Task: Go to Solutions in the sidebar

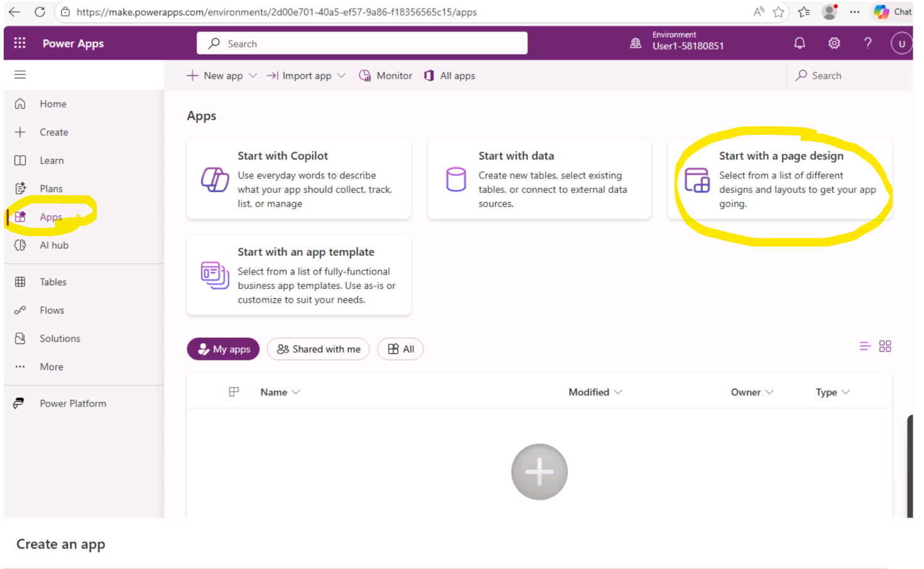Action: 60,339
